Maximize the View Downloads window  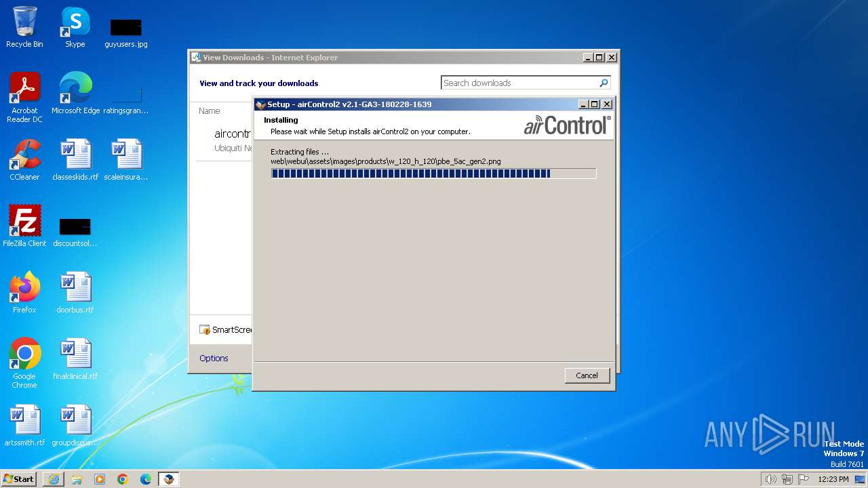[x=599, y=58]
